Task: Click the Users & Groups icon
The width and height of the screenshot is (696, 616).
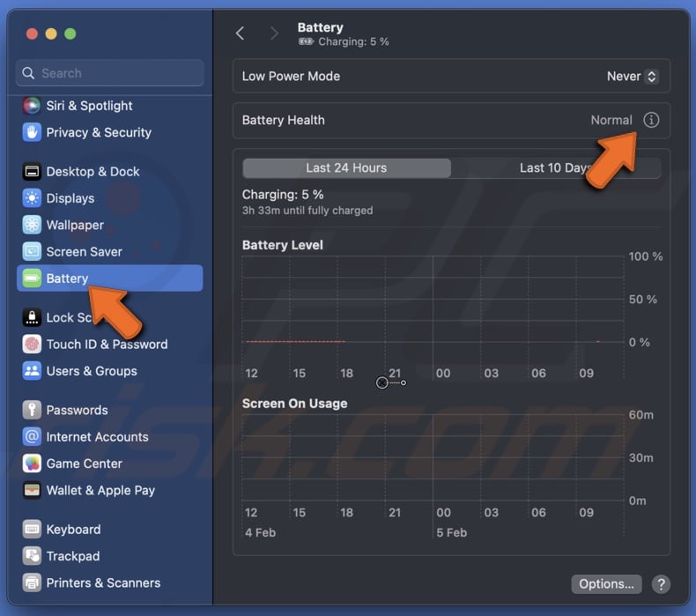Action: click(x=32, y=371)
